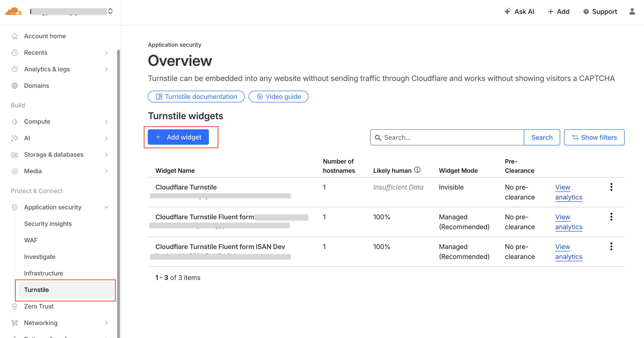Open options menu for Cloudflare Turnstile row
The image size is (644, 338).
point(611,187)
